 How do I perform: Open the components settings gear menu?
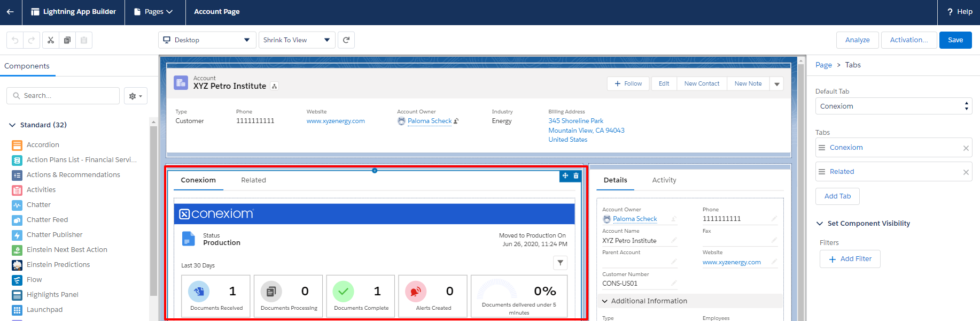pyautogui.click(x=135, y=96)
